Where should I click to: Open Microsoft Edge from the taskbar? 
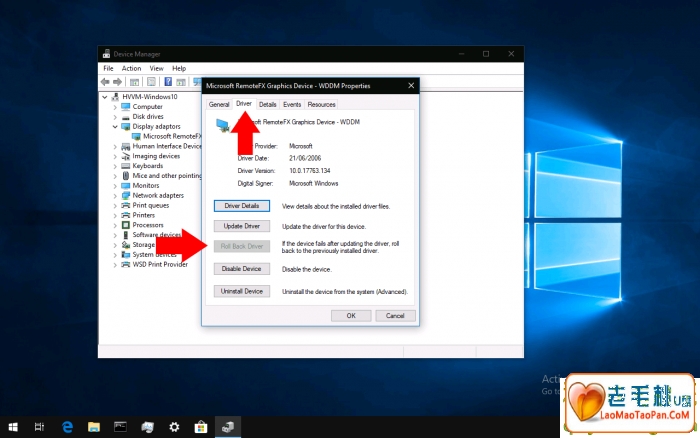pos(67,427)
